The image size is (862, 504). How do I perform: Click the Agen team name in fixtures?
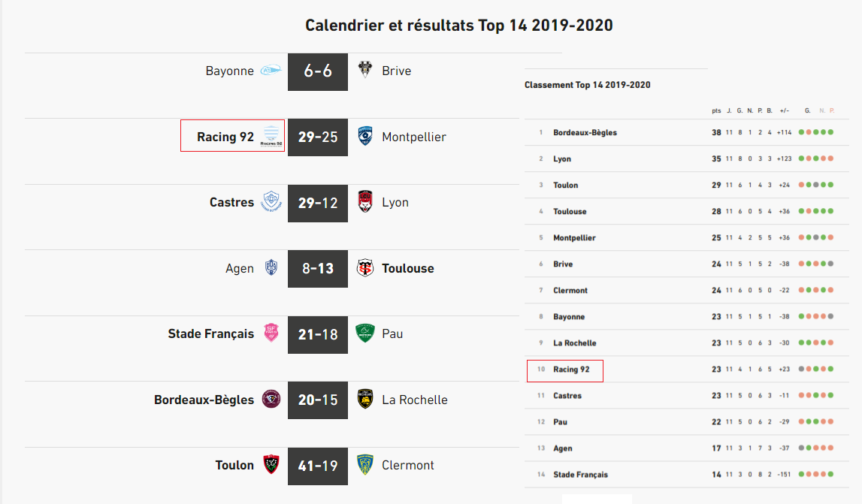click(x=240, y=268)
